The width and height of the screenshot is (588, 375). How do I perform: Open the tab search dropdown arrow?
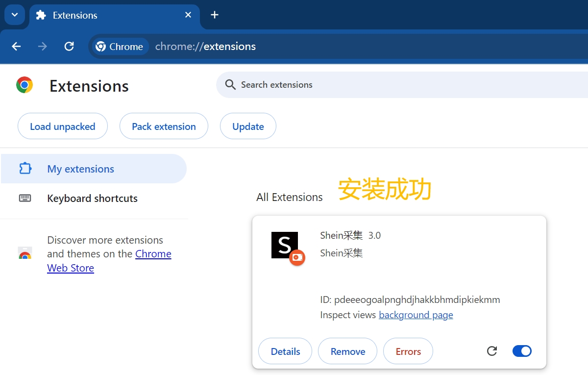15,15
